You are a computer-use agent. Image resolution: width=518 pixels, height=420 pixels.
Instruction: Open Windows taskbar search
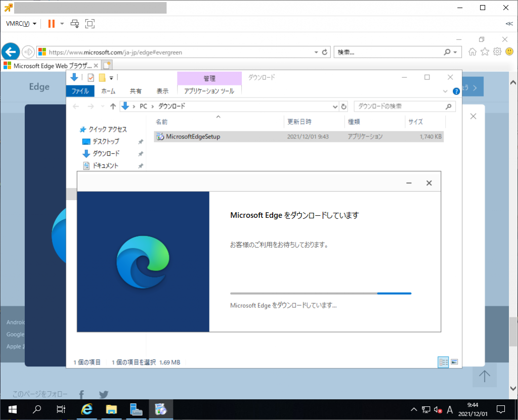click(x=37, y=410)
